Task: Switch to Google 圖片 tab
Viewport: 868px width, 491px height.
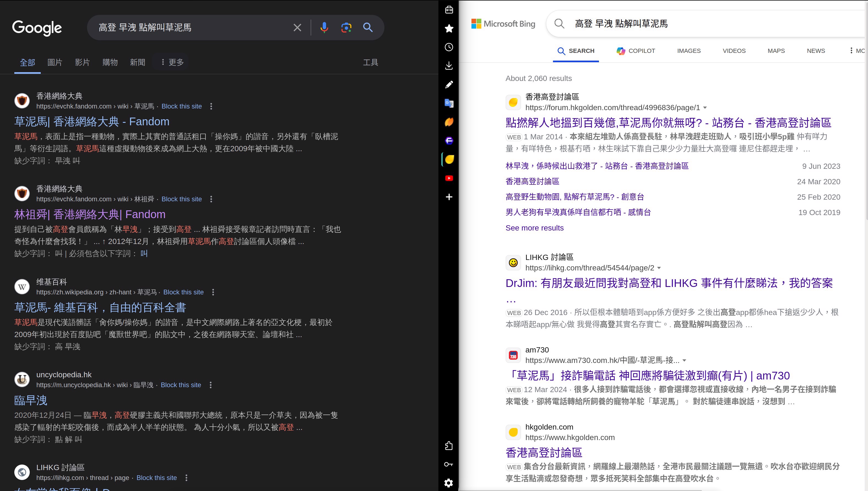Action: click(55, 63)
